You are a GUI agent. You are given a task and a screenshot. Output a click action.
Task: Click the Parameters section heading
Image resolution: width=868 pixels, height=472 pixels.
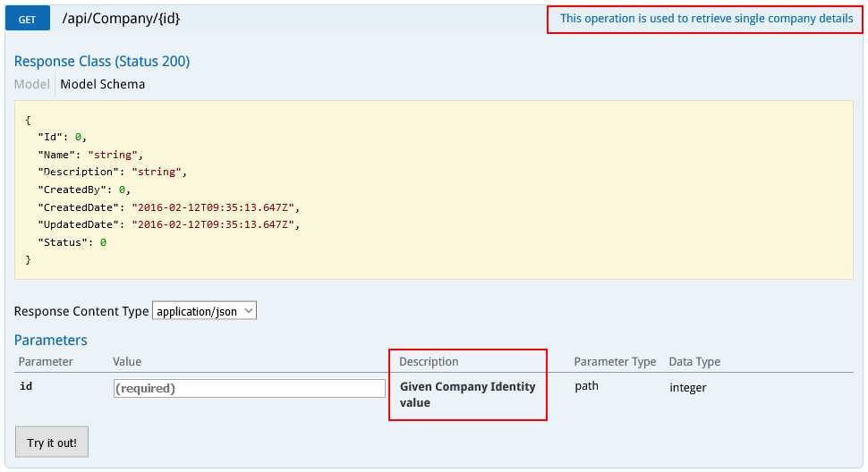pos(50,340)
